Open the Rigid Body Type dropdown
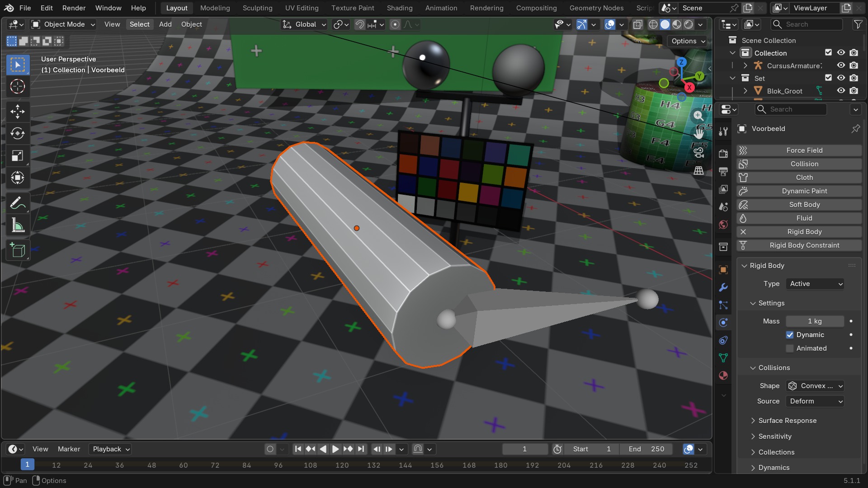This screenshot has height=488, width=868. click(815, 284)
